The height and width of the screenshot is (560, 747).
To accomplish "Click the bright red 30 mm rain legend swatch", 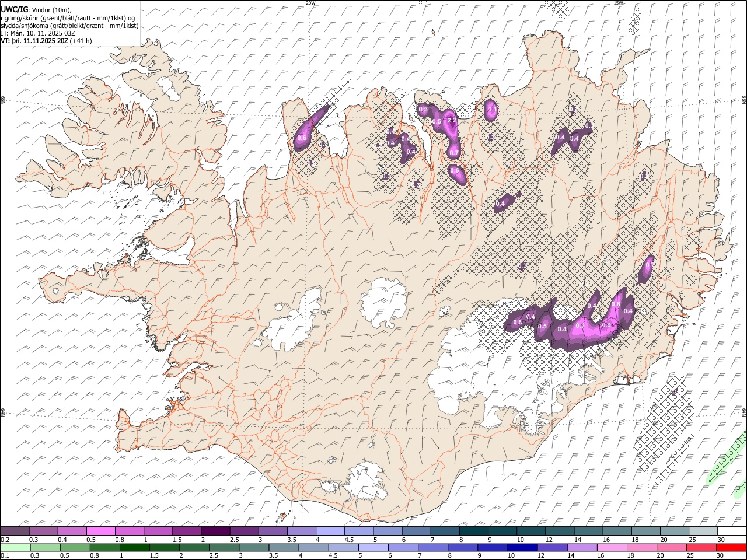I will (731, 547).
